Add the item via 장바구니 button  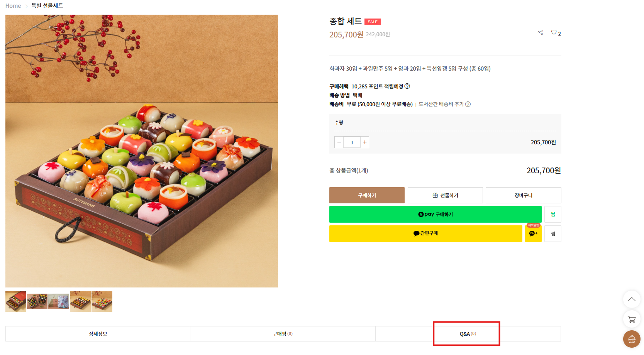coord(523,195)
